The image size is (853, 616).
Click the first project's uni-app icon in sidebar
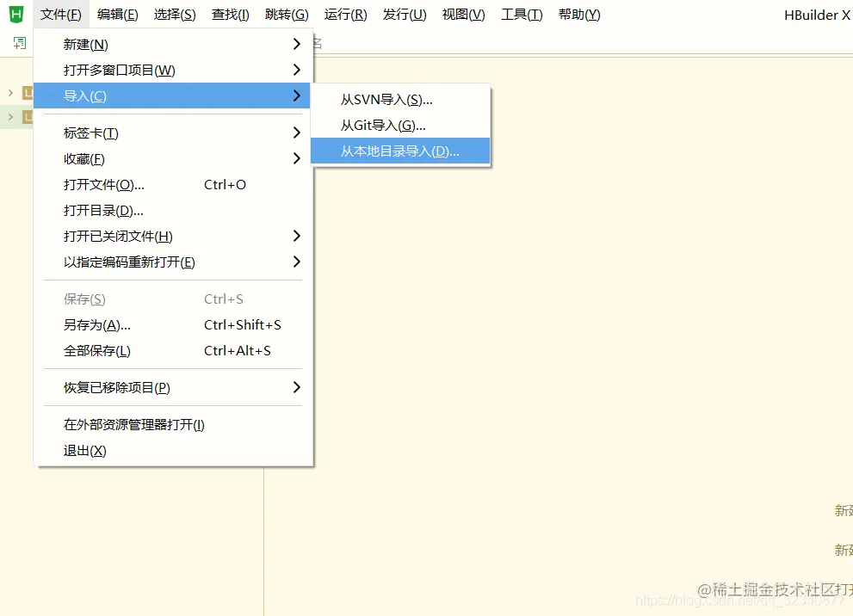[28, 92]
